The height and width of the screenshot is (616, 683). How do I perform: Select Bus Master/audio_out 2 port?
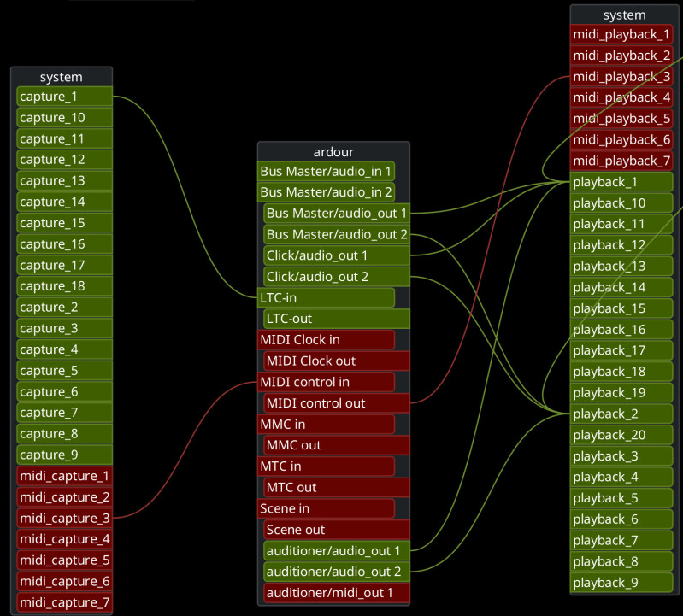337,234
